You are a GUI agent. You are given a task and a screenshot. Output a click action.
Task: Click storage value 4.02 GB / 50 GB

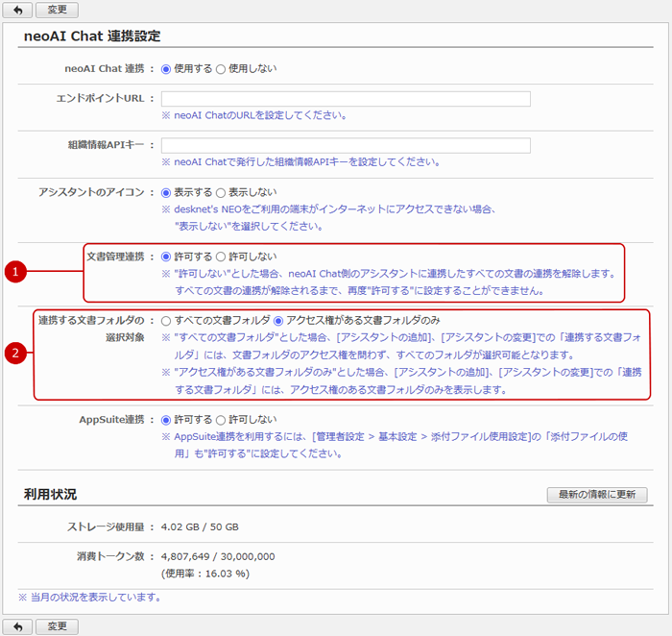point(200,526)
